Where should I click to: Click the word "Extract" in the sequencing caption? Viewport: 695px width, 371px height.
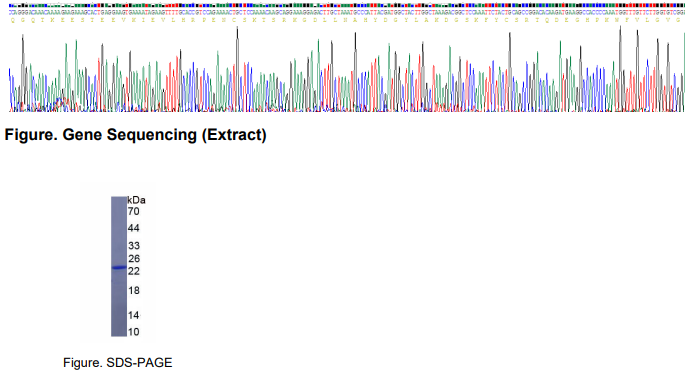(234, 135)
